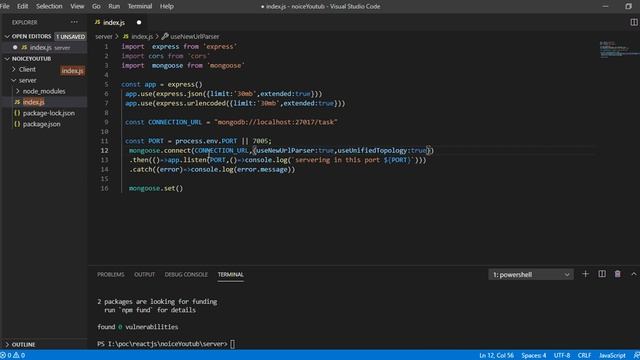This screenshot has height=360, width=640.
Task: Collapse the server folder
Action: pyautogui.click(x=27, y=80)
